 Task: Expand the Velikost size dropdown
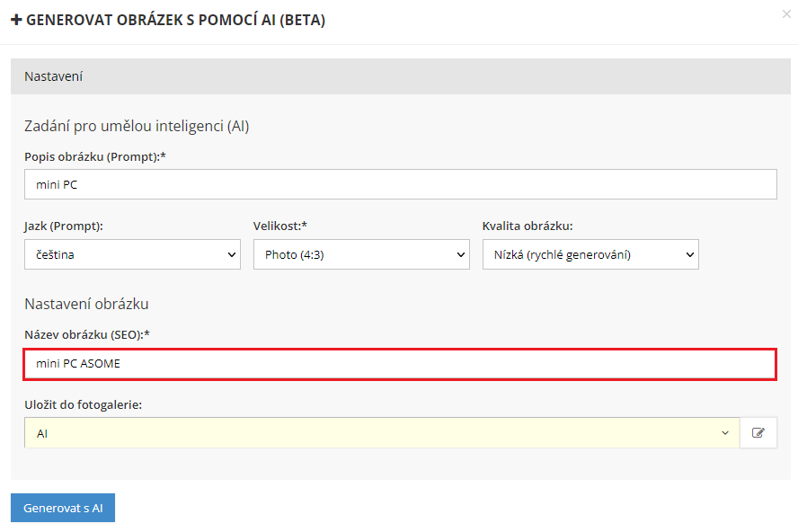coord(361,254)
